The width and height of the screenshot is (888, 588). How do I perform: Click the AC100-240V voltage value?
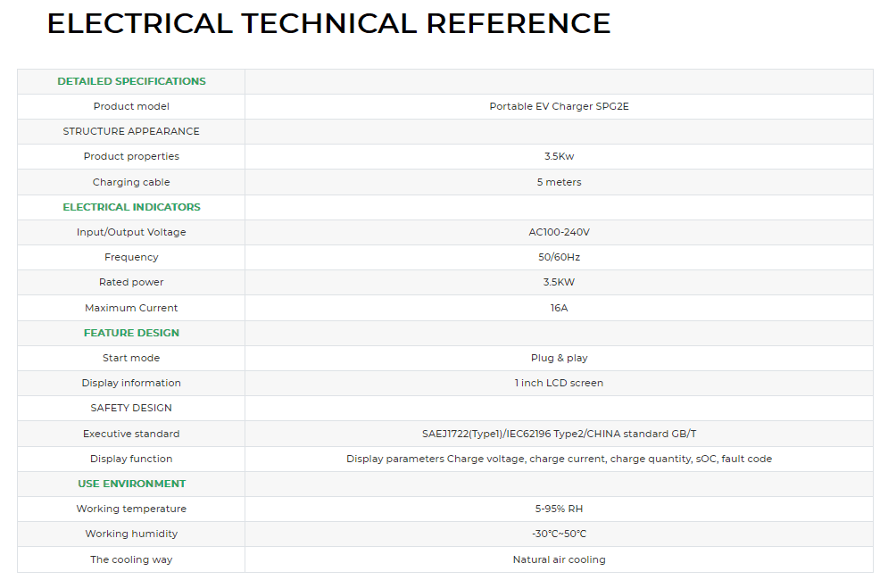tap(559, 232)
